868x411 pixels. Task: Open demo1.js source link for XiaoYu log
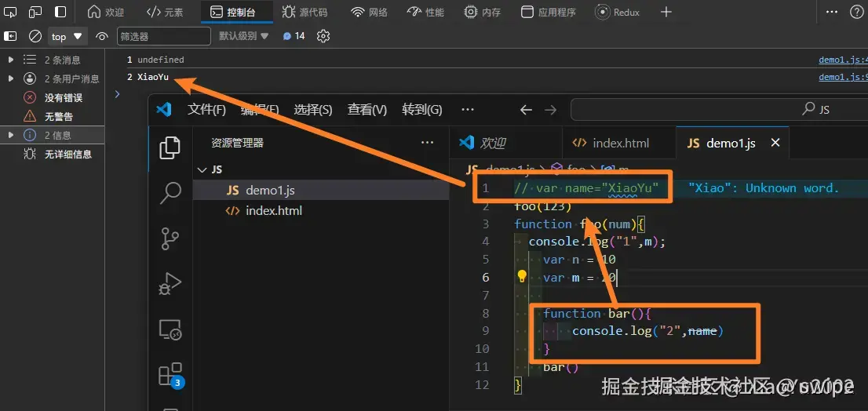click(x=843, y=77)
